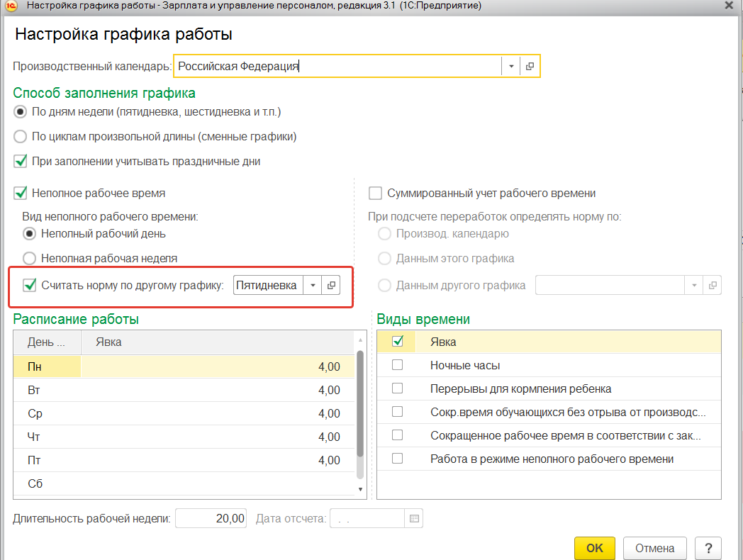Uncheck Считать норму по другому графику
Image resolution: width=743 pixels, height=560 pixels.
[x=30, y=285]
